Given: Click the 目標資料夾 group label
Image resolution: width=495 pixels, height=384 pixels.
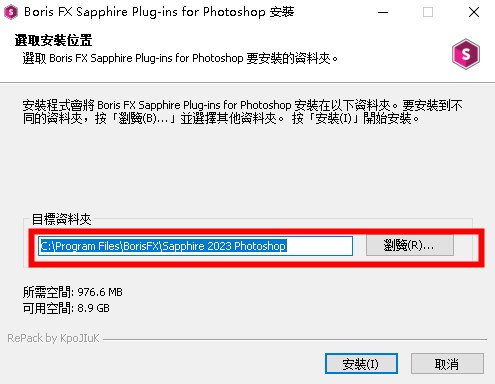Looking at the screenshot, I should 61,220.
